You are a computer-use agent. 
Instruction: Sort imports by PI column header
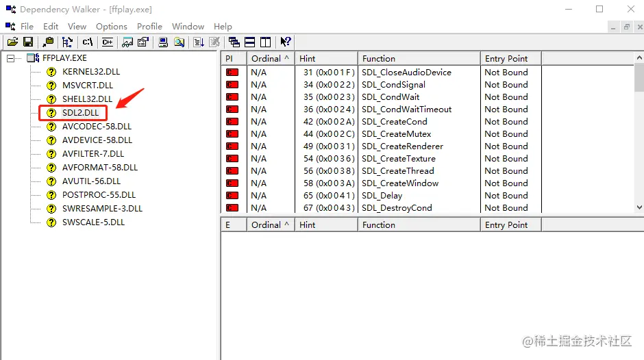(234, 59)
